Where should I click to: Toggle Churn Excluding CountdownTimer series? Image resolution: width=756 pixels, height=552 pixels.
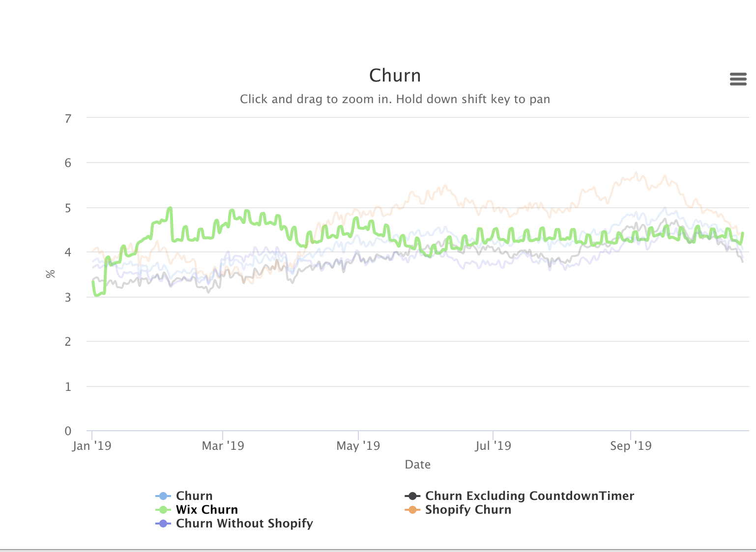529,496
